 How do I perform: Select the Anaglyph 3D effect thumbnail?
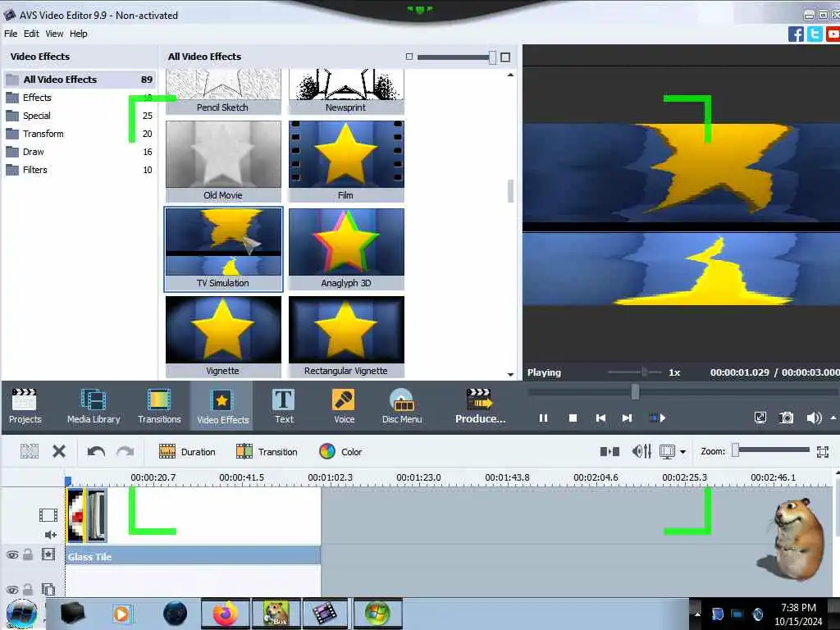click(346, 249)
